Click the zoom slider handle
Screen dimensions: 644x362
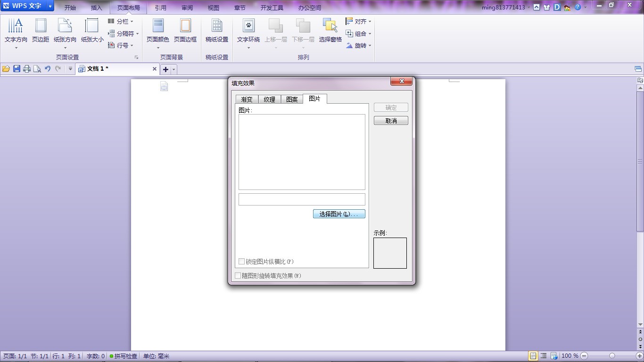pyautogui.click(x=612, y=356)
